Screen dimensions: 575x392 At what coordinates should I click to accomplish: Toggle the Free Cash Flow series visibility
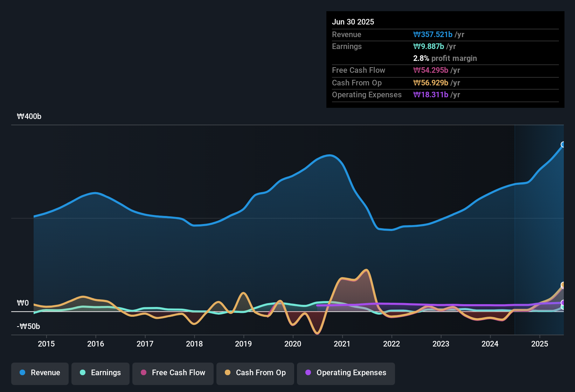point(173,373)
